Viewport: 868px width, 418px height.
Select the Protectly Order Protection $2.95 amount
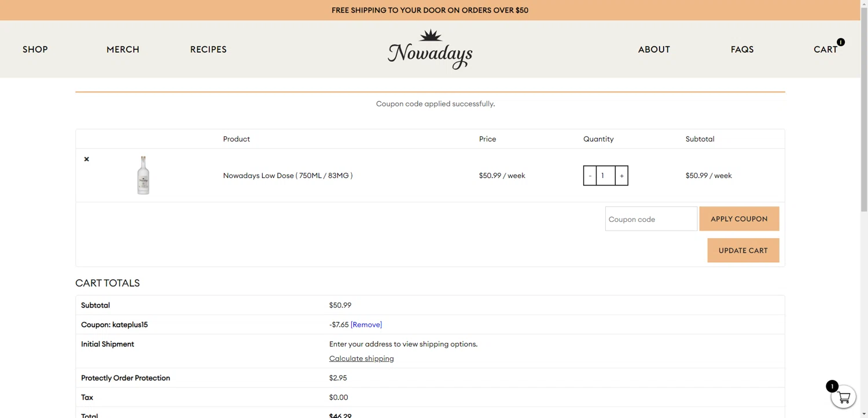point(338,378)
